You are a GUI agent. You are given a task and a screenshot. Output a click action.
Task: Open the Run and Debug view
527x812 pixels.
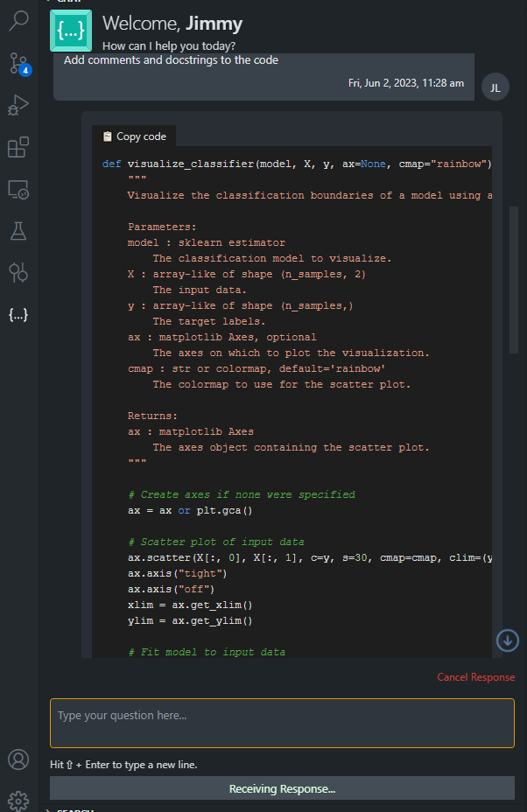18,105
